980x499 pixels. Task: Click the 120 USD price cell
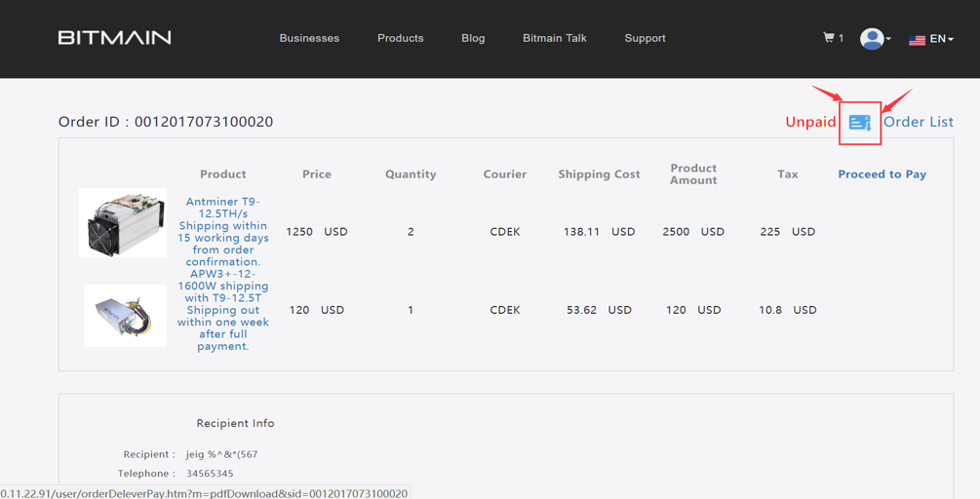pos(316,310)
